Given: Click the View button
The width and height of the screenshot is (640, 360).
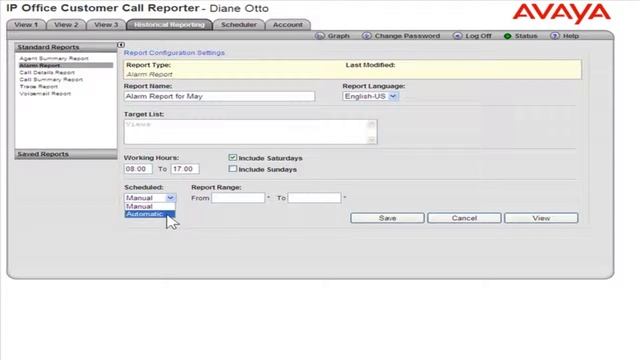Looking at the screenshot, I should pyautogui.click(x=541, y=218).
